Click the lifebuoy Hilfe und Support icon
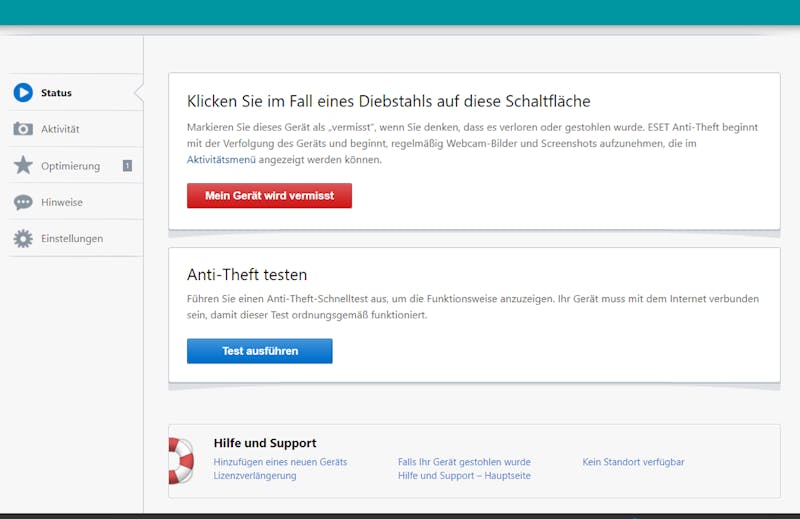The height and width of the screenshot is (519, 800). 181,461
